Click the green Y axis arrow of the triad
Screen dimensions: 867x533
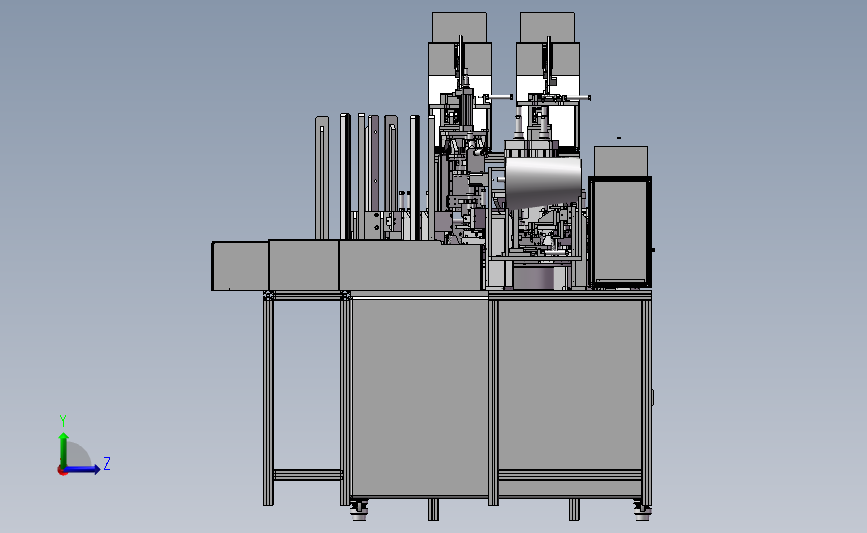[64, 449]
